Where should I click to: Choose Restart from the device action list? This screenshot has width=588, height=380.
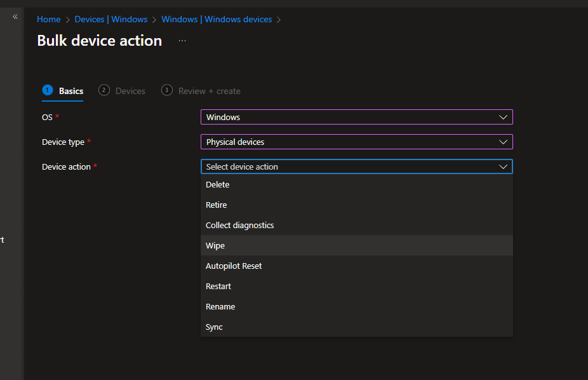click(357, 286)
